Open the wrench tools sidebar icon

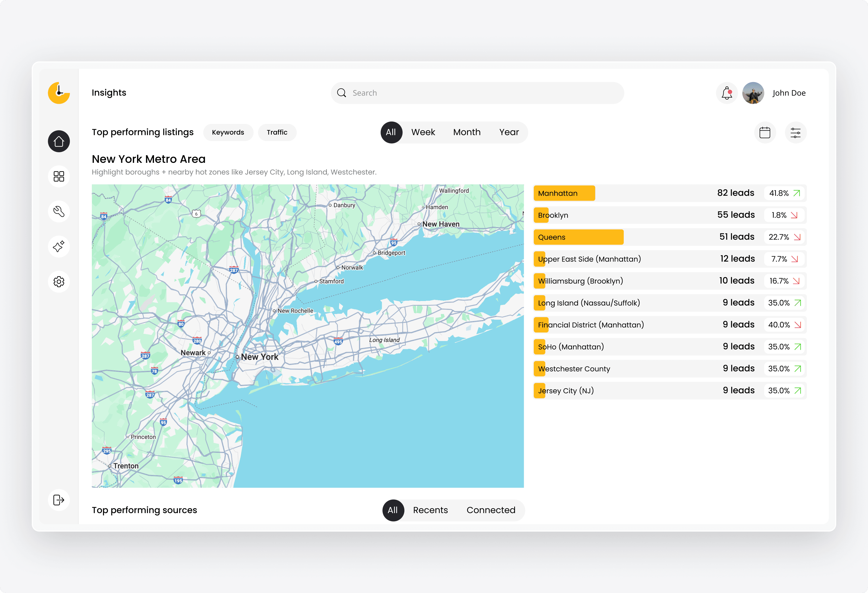[59, 212]
